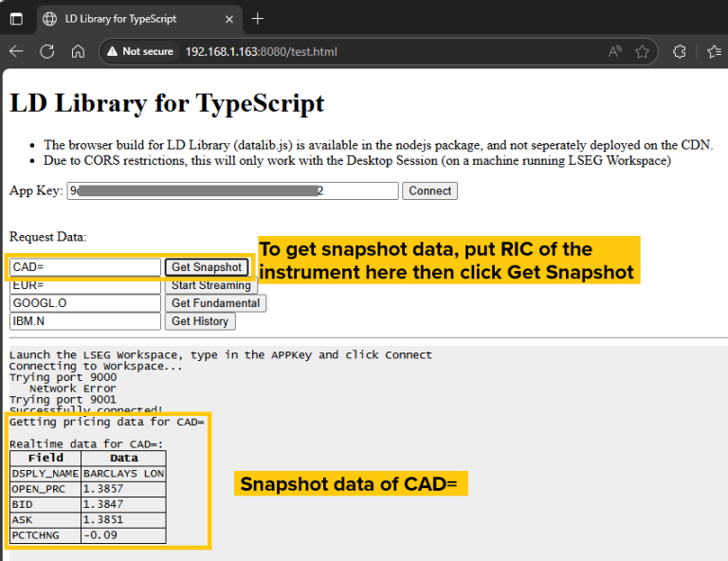
Task: Click the Get History button
Action: [x=200, y=321]
